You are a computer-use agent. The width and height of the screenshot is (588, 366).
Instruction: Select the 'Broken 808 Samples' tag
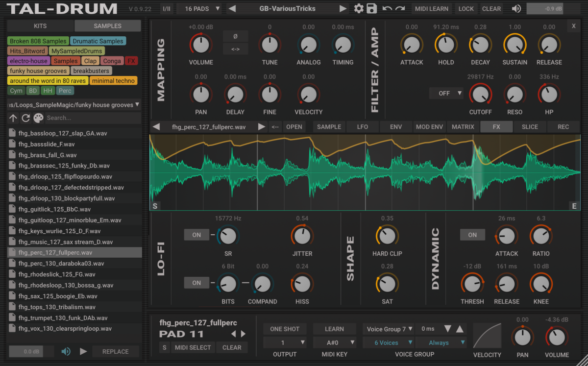coord(38,41)
